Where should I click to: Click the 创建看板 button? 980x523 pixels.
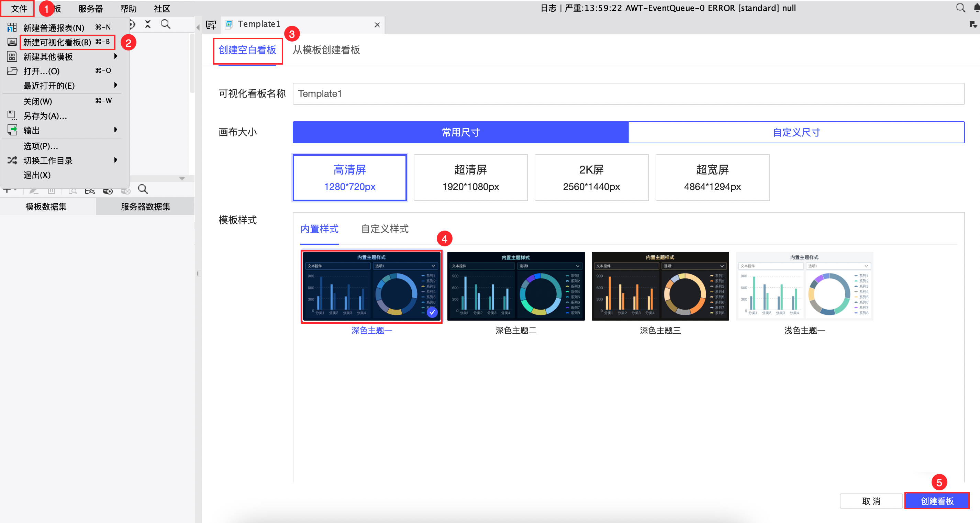click(937, 501)
